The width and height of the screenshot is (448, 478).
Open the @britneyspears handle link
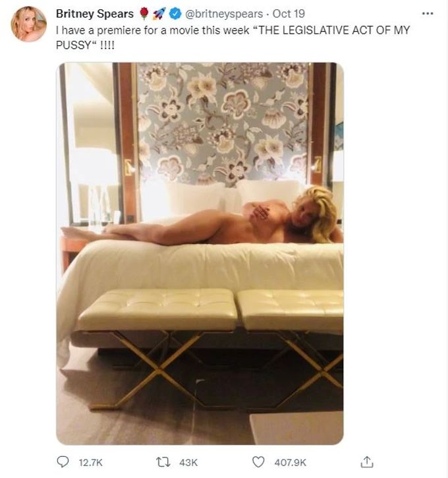[x=224, y=14]
